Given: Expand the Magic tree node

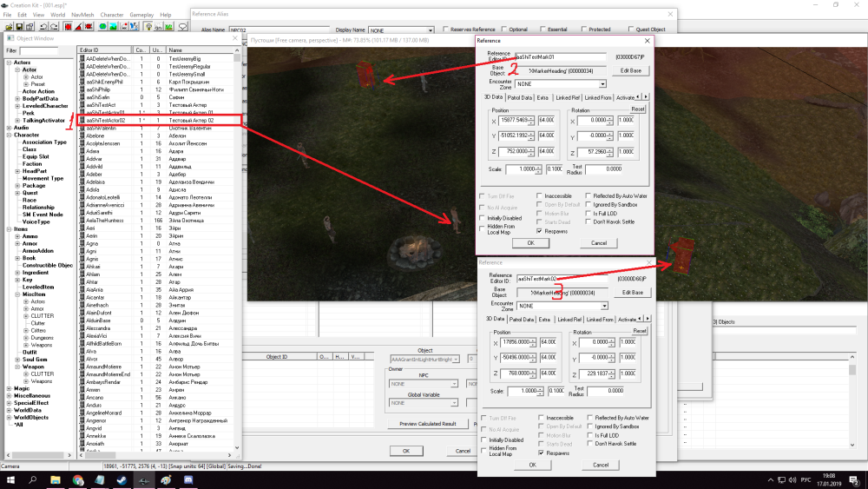Looking at the screenshot, I should 9,388.
